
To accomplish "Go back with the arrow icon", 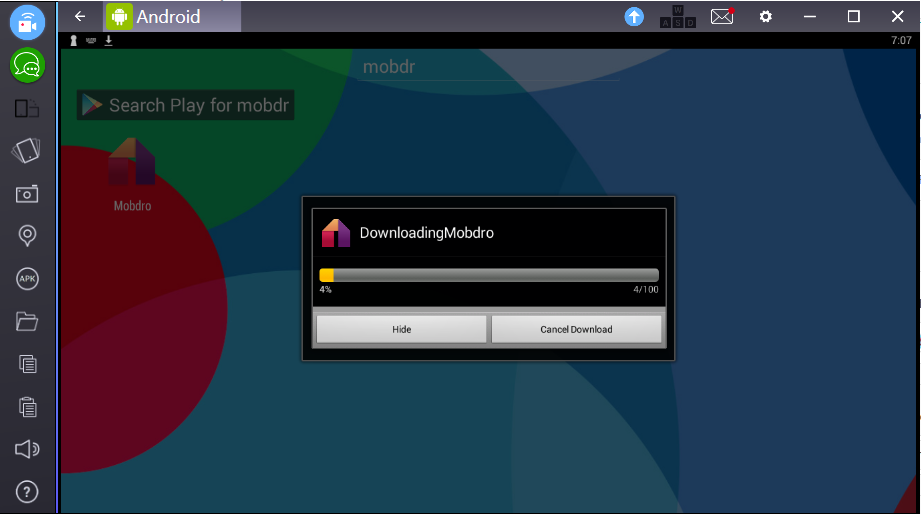I will [80, 16].
